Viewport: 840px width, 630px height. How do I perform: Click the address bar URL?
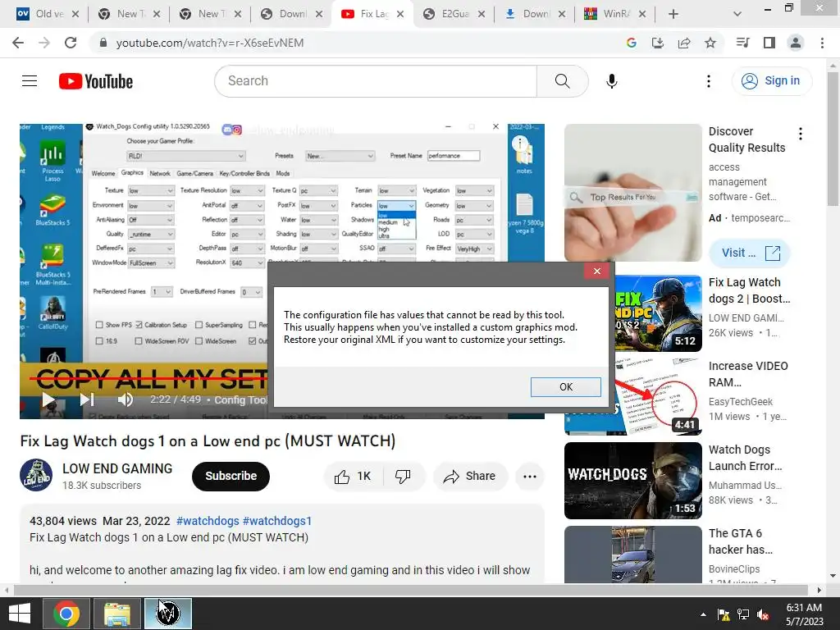pyautogui.click(x=209, y=43)
